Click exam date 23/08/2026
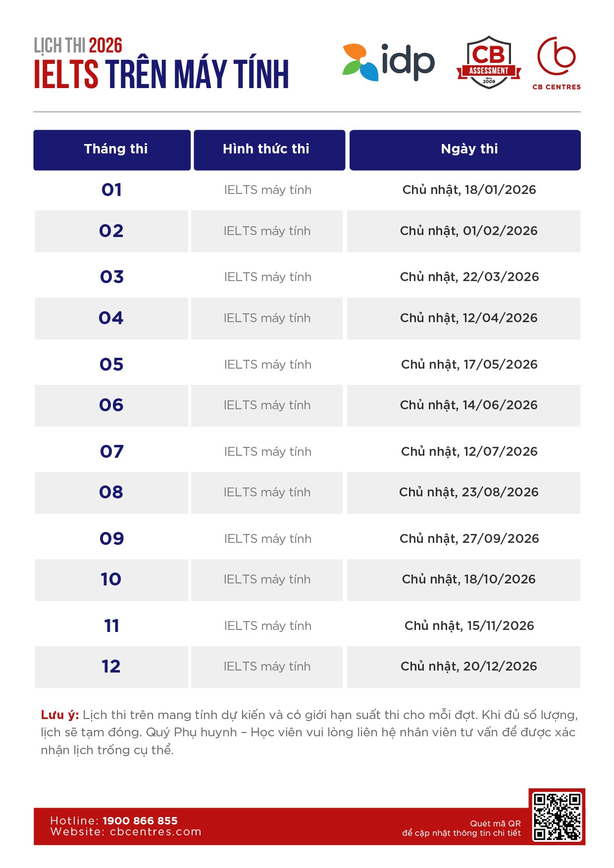 tap(468, 492)
